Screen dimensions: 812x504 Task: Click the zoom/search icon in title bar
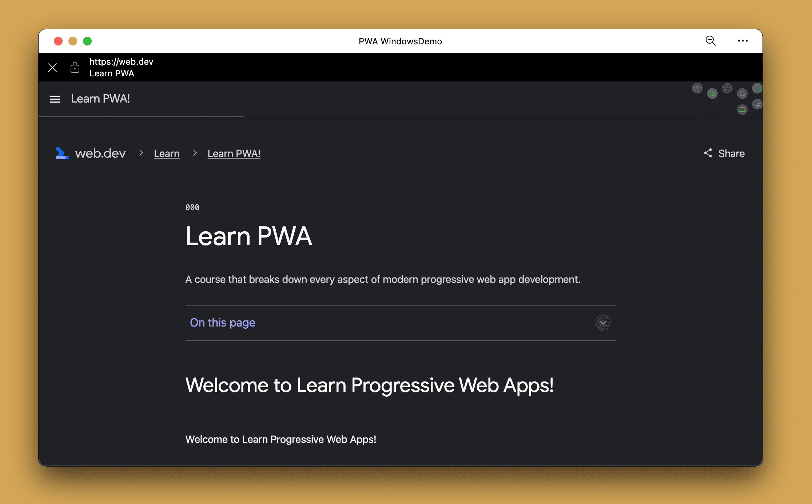711,41
